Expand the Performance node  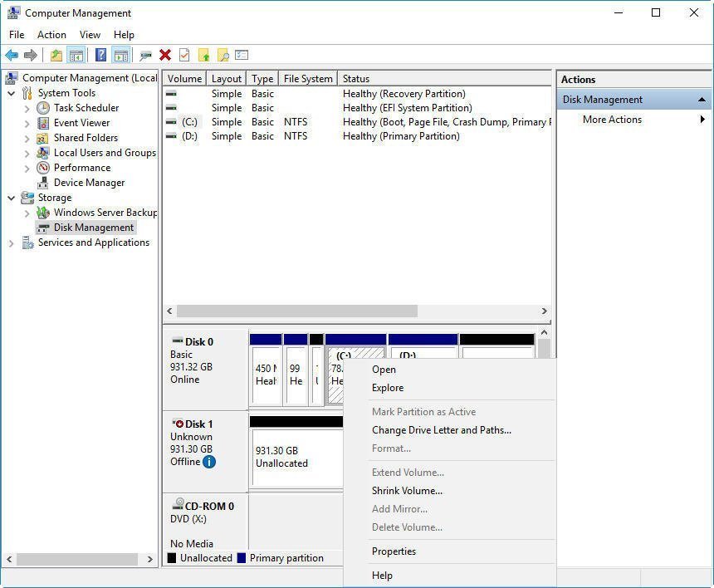[x=27, y=169]
